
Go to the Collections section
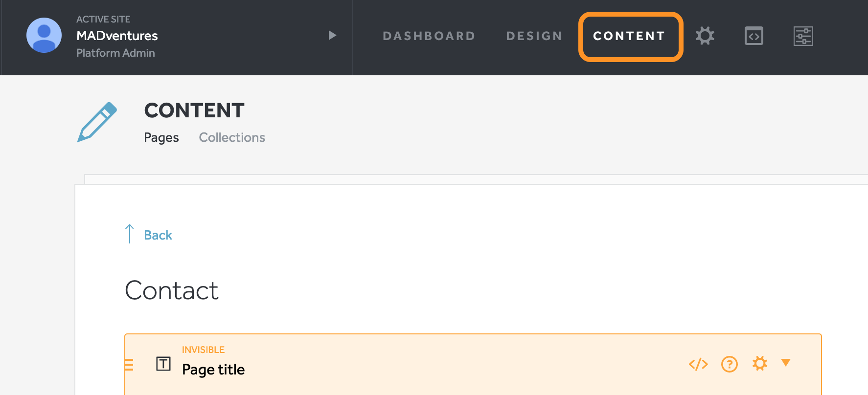pos(232,137)
